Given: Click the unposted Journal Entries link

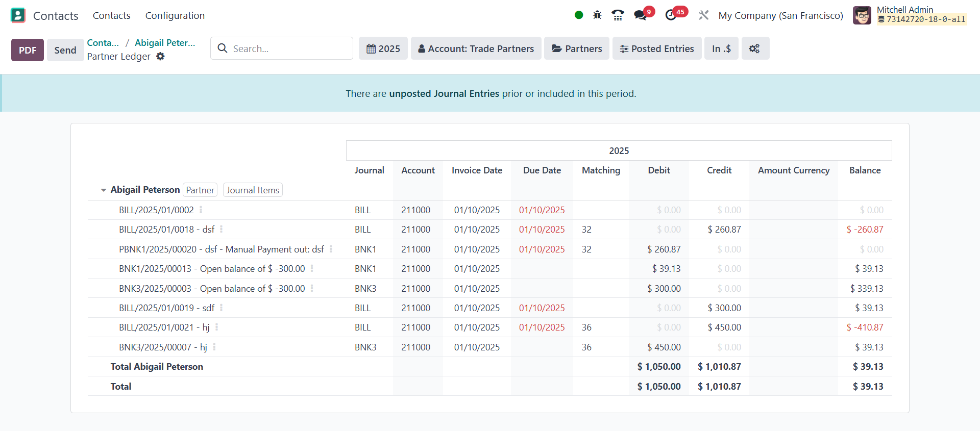Looking at the screenshot, I should coord(444,93).
